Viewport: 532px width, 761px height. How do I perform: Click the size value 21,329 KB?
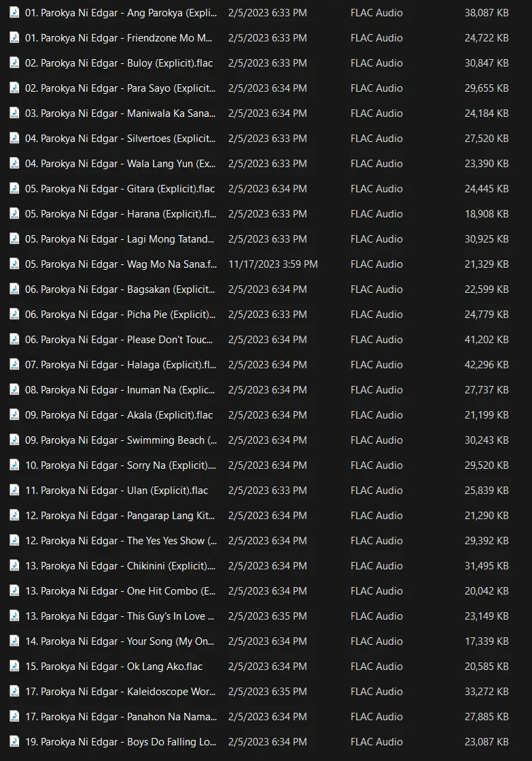click(486, 264)
